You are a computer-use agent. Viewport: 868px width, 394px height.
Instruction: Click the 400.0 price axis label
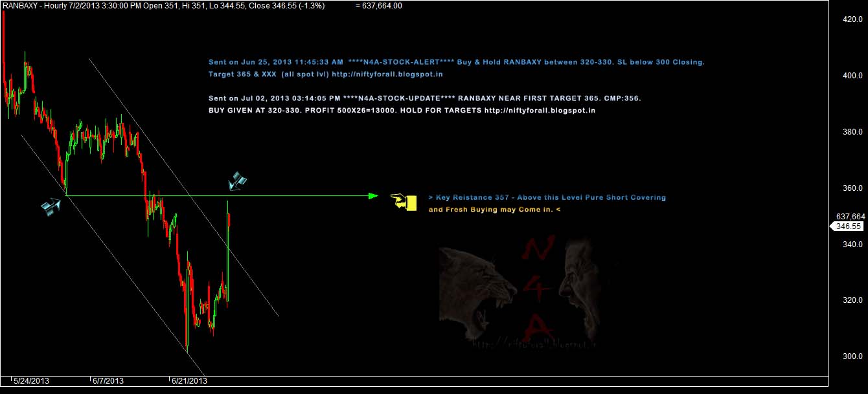(x=851, y=76)
